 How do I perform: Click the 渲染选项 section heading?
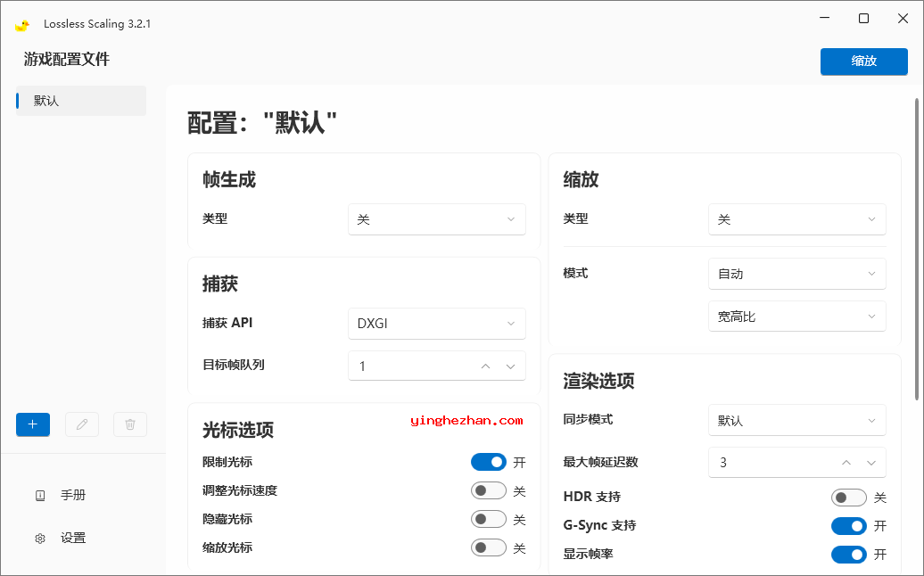[x=598, y=381]
